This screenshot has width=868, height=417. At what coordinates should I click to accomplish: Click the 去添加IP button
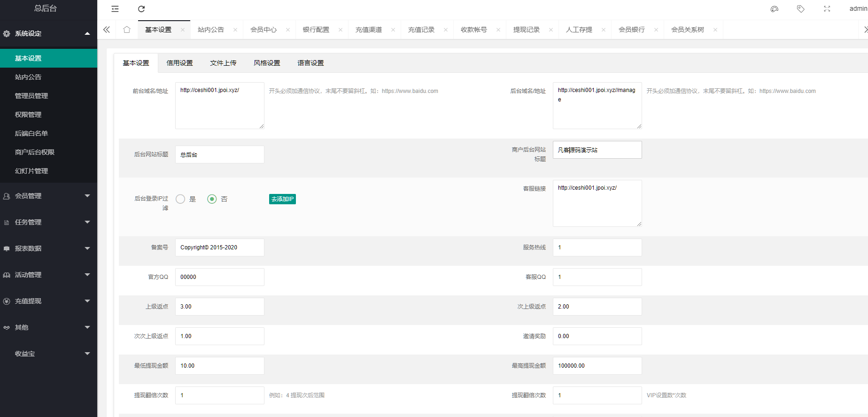282,199
